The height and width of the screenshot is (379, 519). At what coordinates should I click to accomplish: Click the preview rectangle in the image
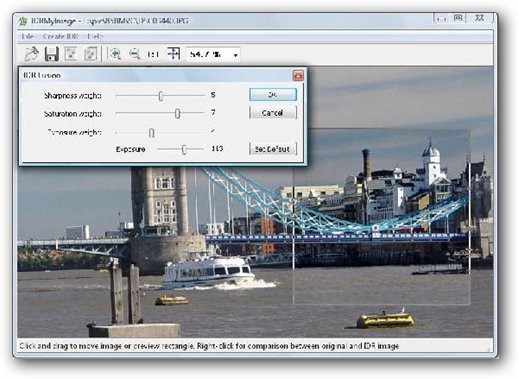click(381, 217)
